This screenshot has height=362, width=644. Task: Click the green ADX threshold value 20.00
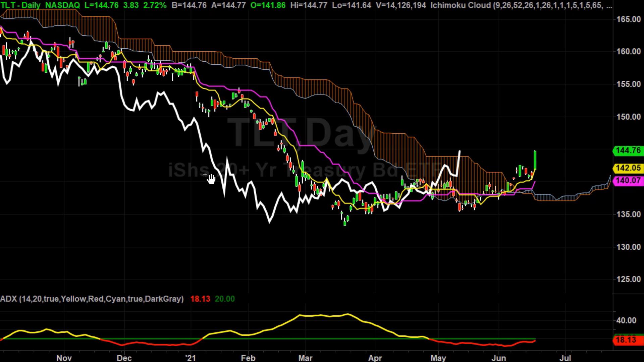[x=225, y=299]
